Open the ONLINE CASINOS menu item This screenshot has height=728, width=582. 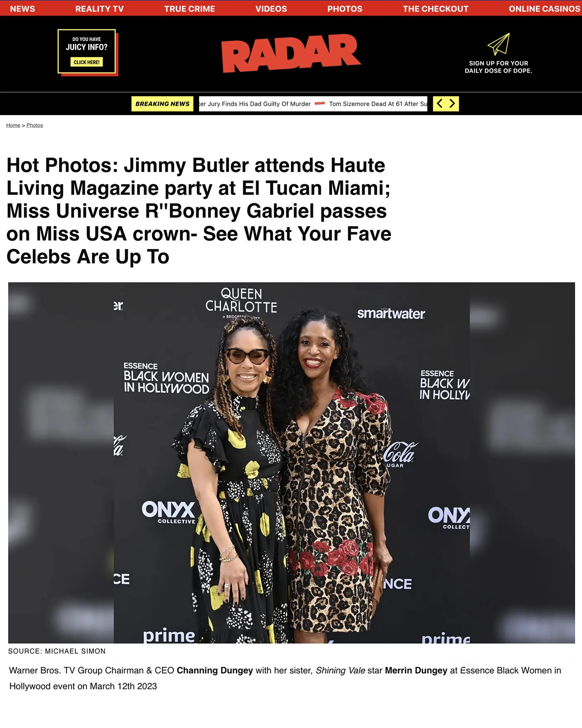tap(545, 9)
